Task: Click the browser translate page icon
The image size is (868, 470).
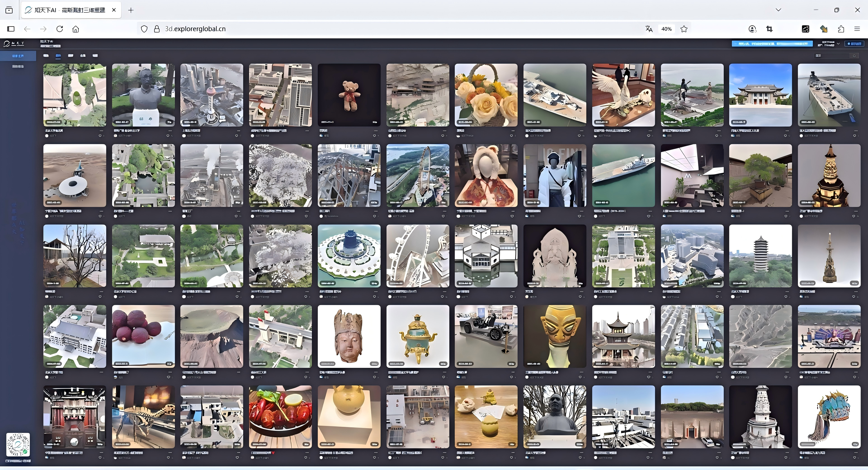Action: pos(649,29)
